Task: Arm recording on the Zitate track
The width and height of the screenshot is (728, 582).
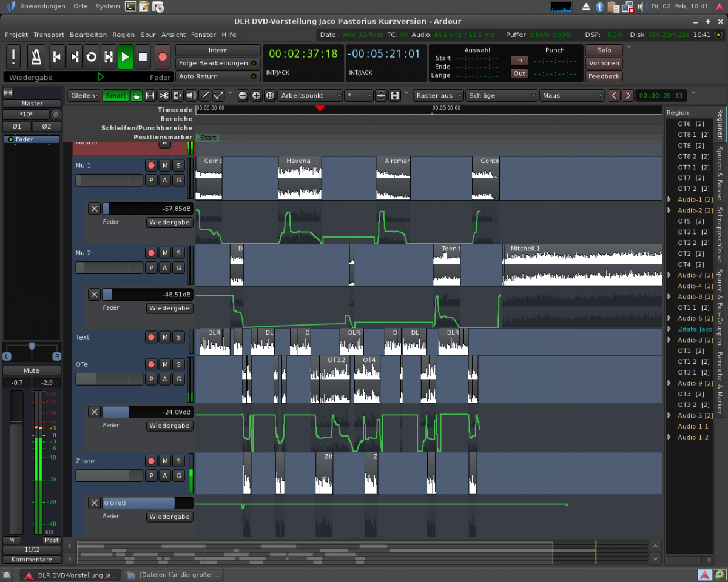Action: tap(151, 461)
